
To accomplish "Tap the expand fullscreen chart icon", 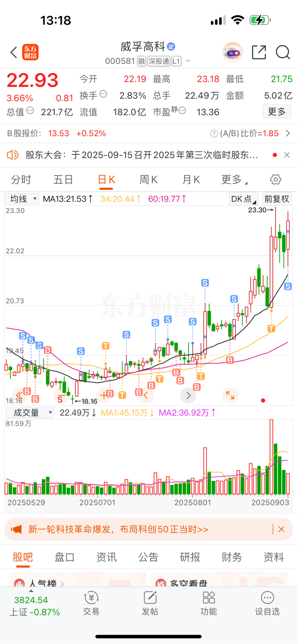I will (x=230, y=395).
